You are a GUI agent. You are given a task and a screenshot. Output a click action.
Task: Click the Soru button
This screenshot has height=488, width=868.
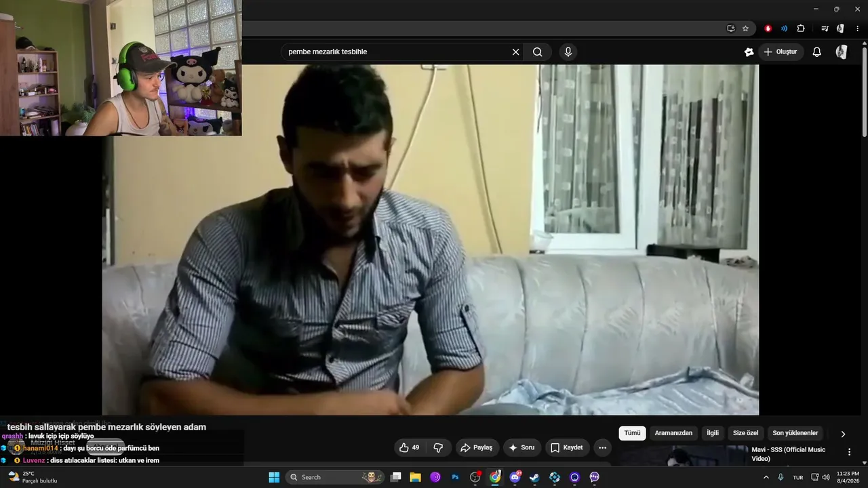[521, 448]
